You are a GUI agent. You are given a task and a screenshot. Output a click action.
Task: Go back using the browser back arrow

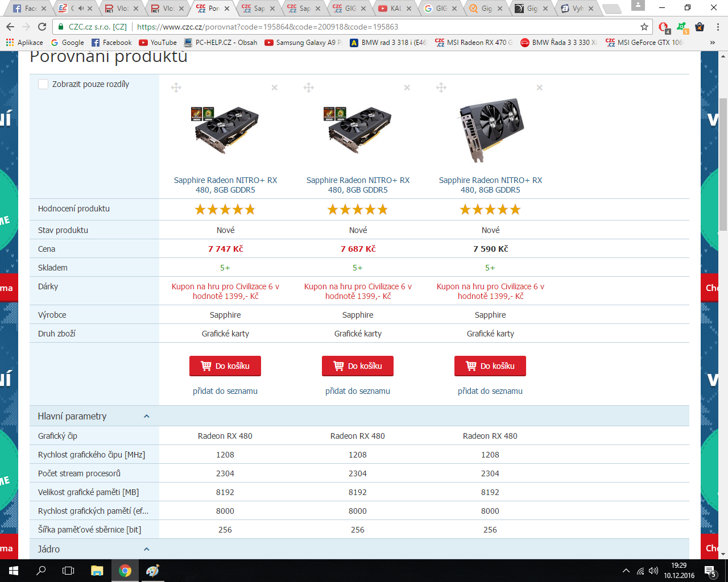tap(10, 27)
